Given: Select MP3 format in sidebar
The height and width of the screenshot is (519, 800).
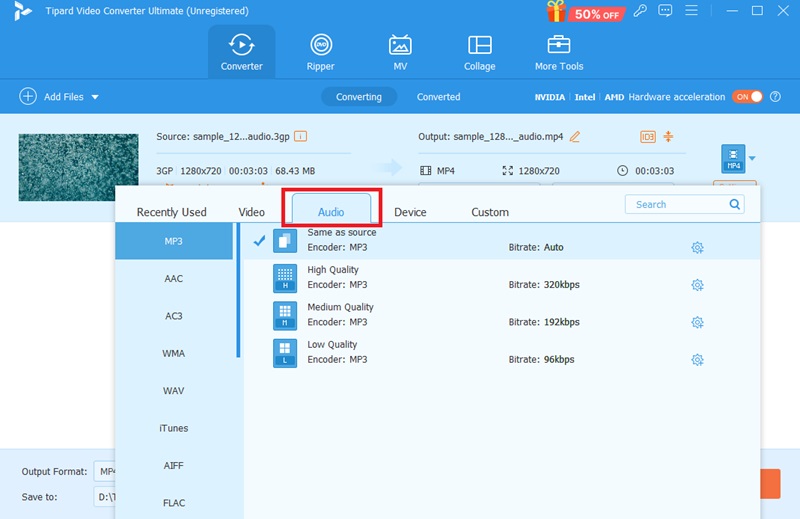Looking at the screenshot, I should [x=174, y=241].
